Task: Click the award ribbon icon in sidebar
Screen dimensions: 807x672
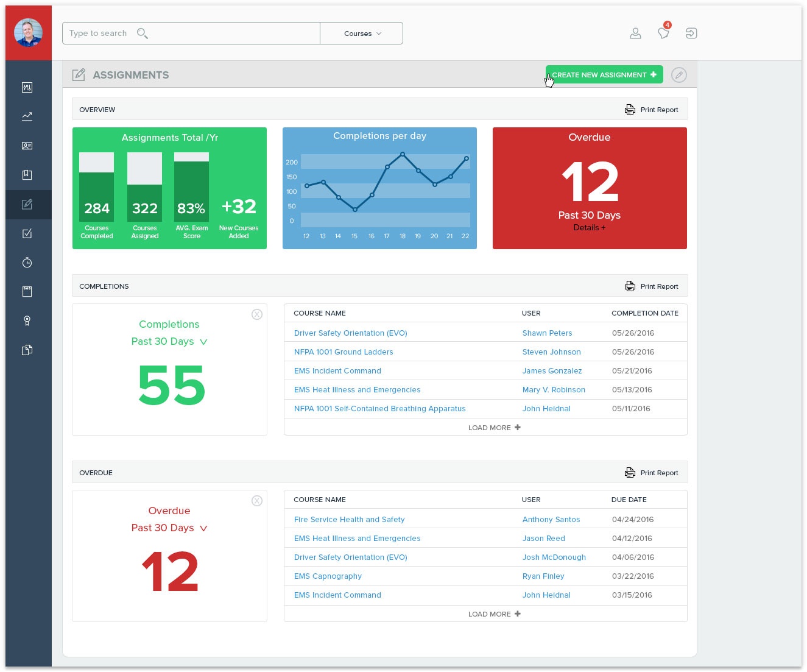Action: [x=27, y=321]
